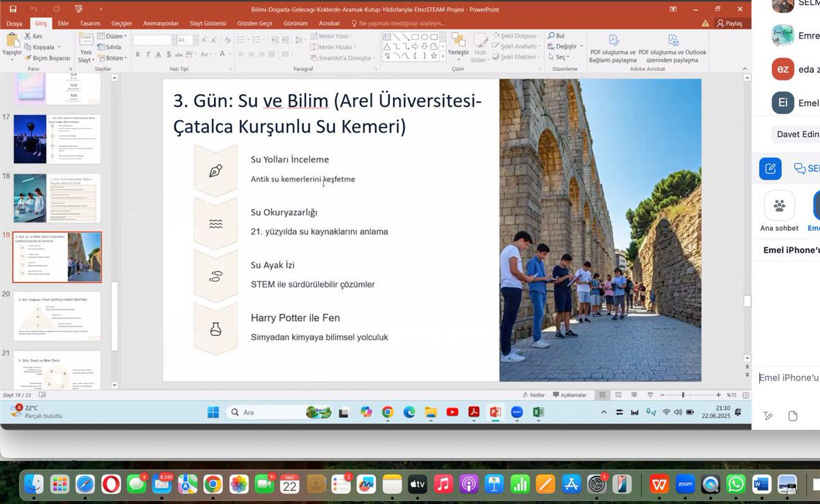Click the Su Okuryazarlığı heading text
Image resolution: width=820 pixels, height=504 pixels.
coord(284,212)
